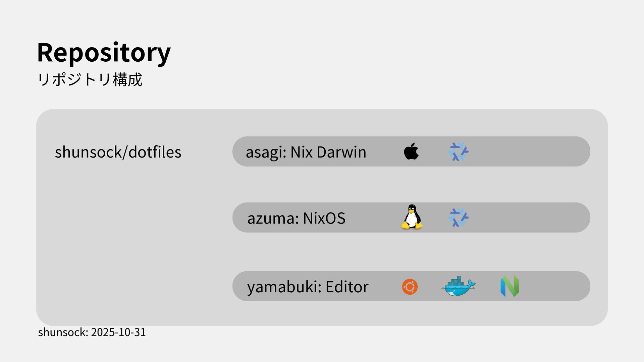
Task: Click the footer text "shunsock: 2025-10-31"
Action: tap(92, 332)
